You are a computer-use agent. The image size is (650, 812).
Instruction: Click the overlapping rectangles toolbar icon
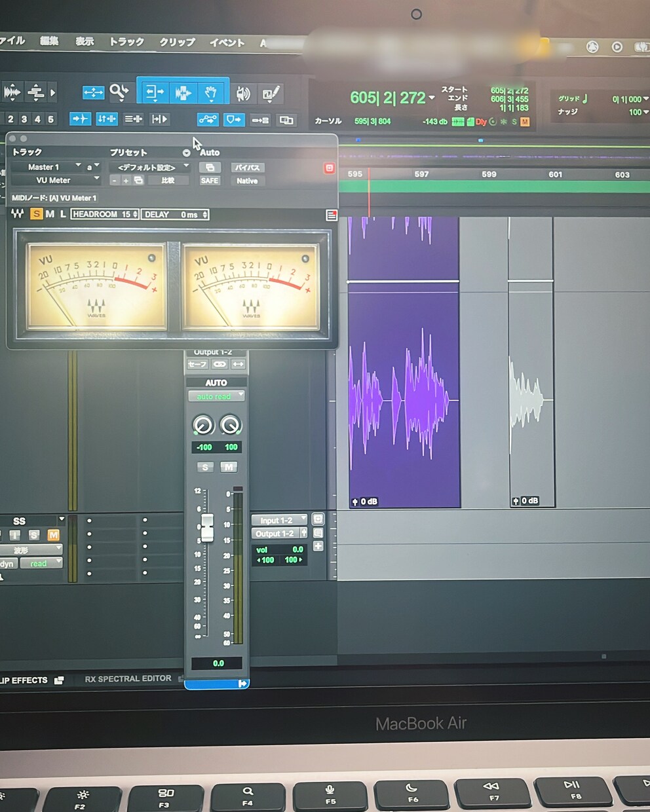[286, 120]
